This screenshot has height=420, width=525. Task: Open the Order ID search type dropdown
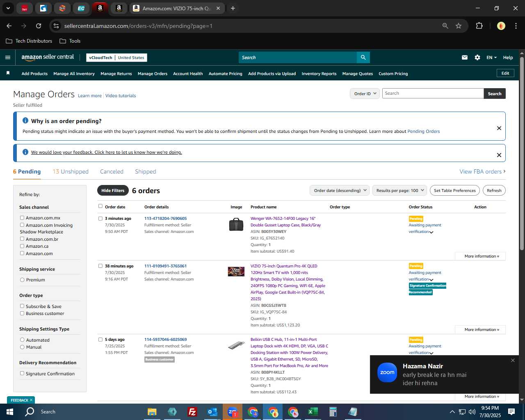tap(365, 94)
